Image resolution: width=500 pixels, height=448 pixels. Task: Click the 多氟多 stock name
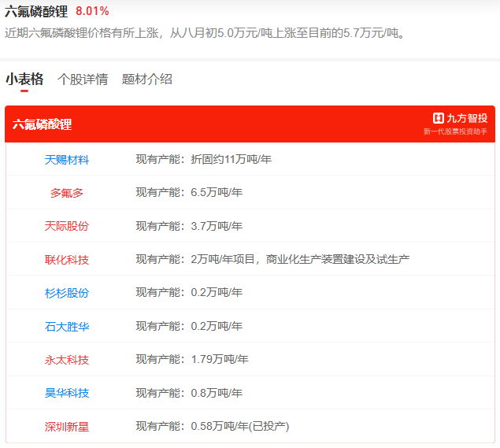(67, 193)
